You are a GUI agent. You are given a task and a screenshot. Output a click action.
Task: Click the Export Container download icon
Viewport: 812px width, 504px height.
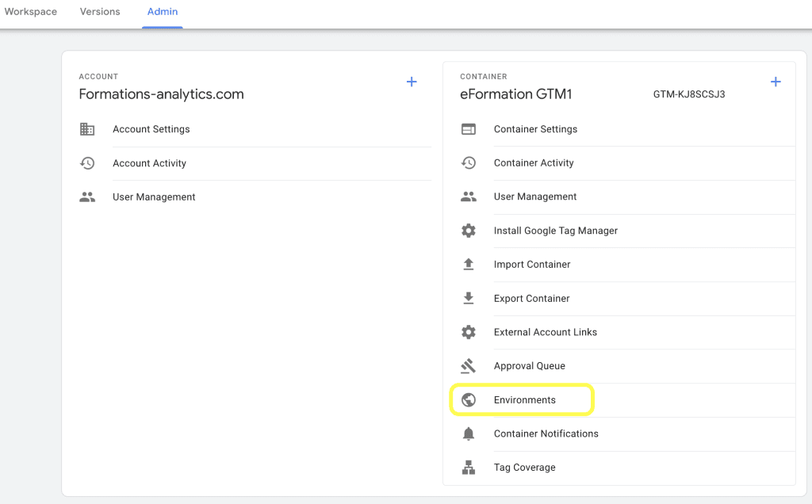[469, 298]
